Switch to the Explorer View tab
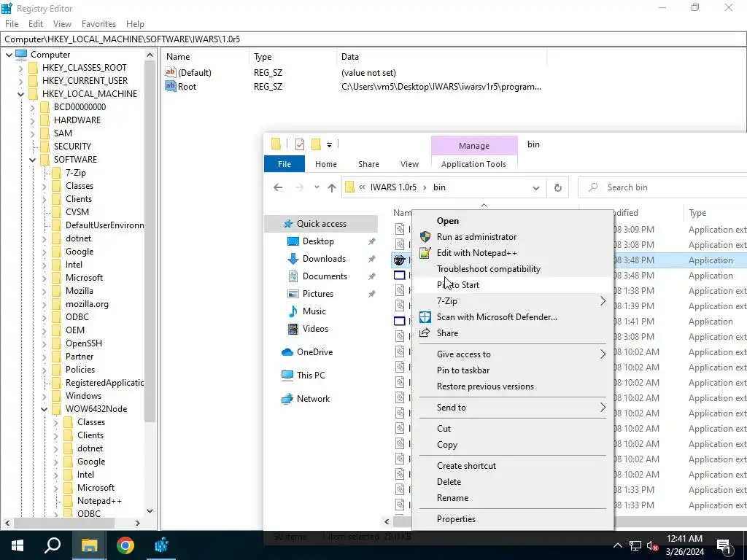This screenshot has width=747, height=560. click(409, 164)
